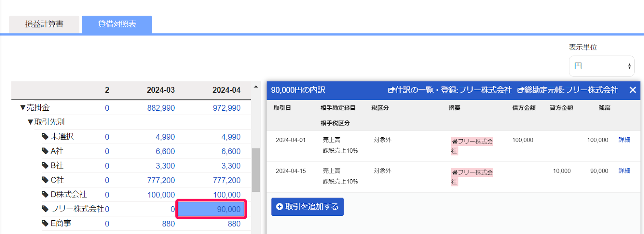The width and height of the screenshot is (644, 234).
Task: Open 仕訳の一覧・登録 link for フリー株式会社
Action: point(450,90)
